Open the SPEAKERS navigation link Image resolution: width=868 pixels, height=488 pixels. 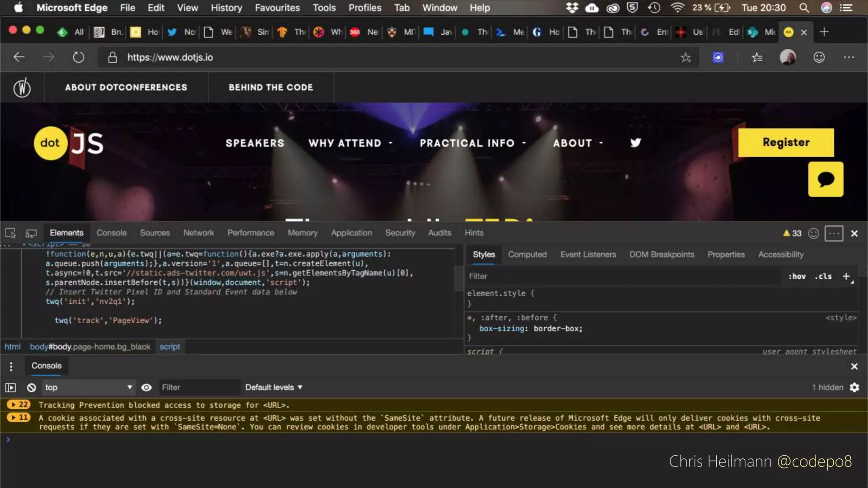pos(255,143)
